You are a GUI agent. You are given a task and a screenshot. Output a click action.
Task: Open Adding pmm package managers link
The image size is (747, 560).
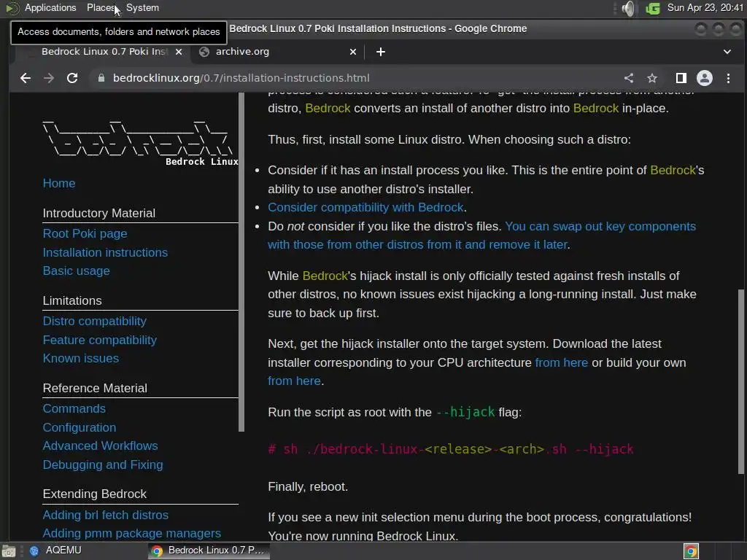tap(132, 533)
